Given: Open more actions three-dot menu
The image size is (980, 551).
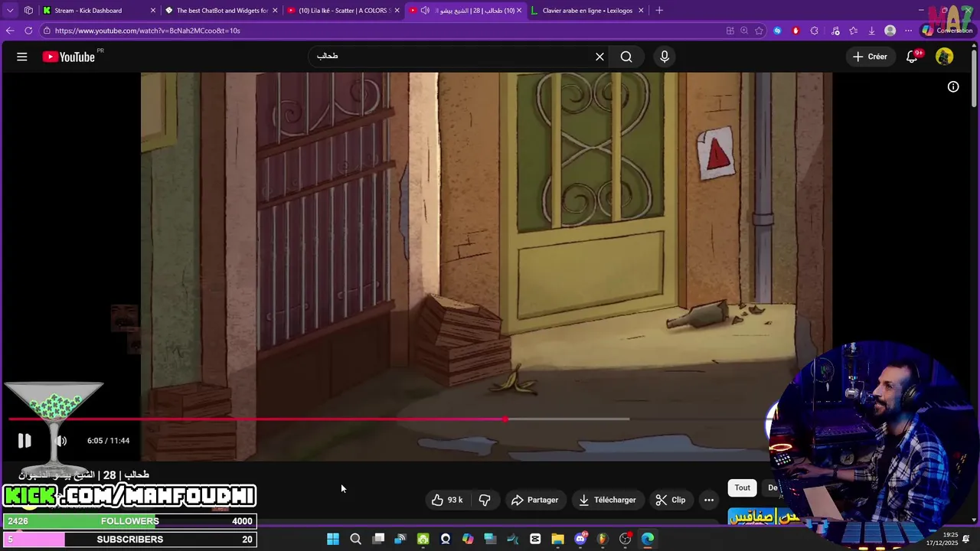Looking at the screenshot, I should pos(709,500).
